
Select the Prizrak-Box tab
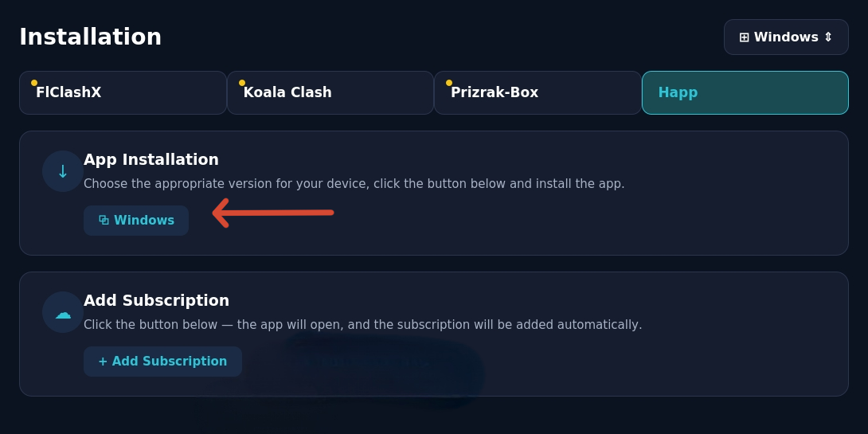point(538,92)
